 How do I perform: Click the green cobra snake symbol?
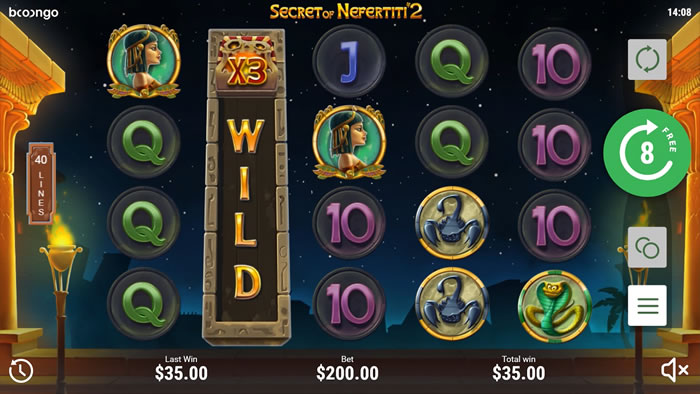(x=554, y=306)
